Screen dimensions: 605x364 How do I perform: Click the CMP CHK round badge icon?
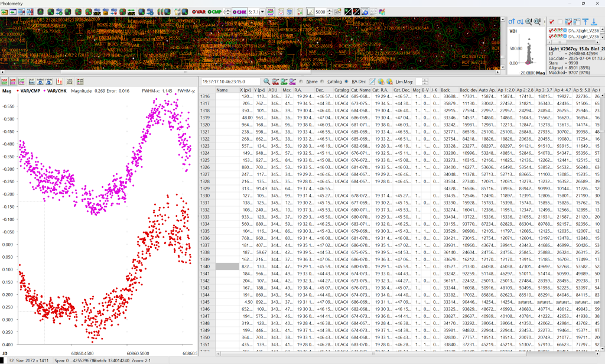(x=271, y=12)
